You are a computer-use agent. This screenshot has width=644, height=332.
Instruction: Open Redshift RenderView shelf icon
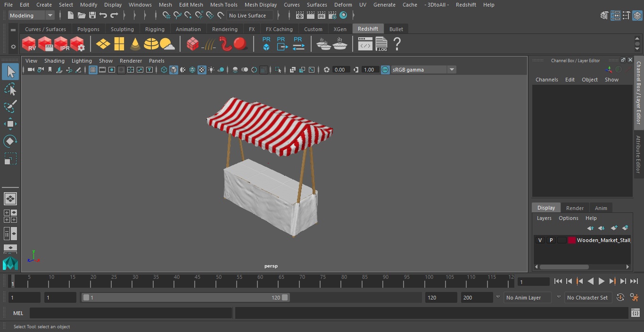point(29,44)
